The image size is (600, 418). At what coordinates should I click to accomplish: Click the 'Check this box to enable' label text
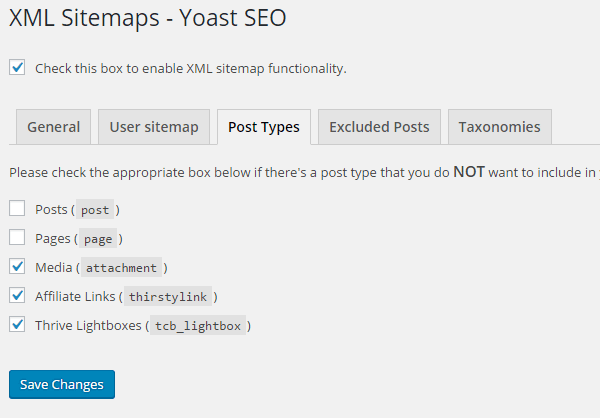190,68
